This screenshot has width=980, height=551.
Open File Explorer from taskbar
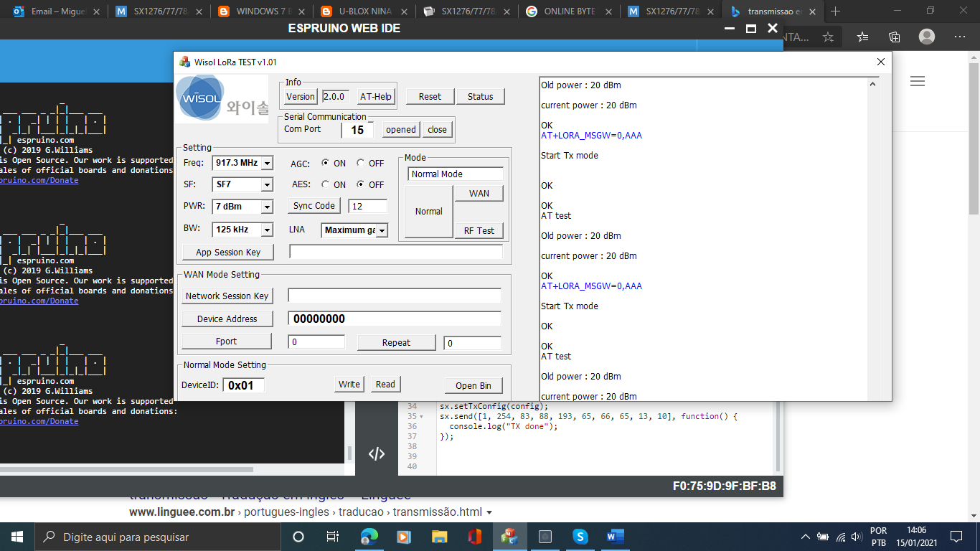(x=439, y=537)
